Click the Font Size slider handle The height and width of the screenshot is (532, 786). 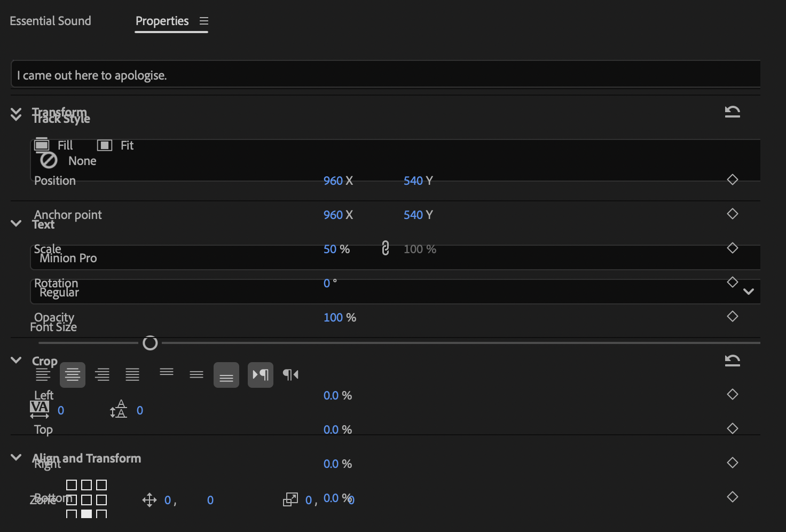coord(150,343)
